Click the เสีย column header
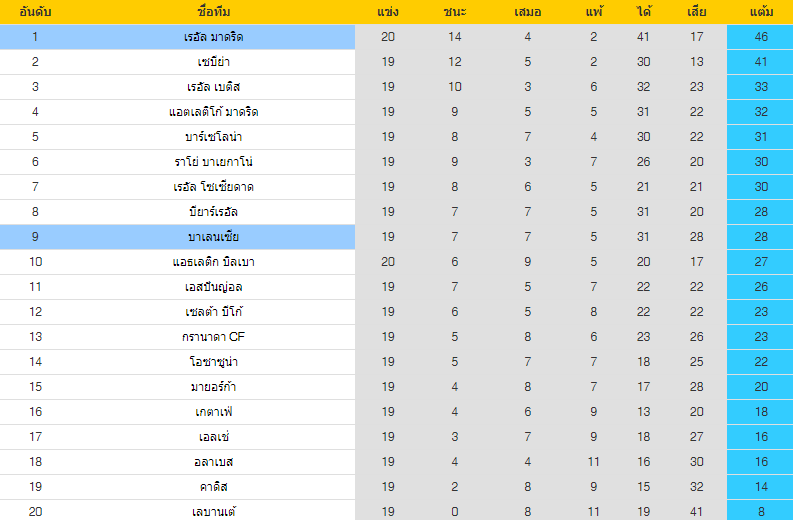This screenshot has height=520, width=793. 696,12
